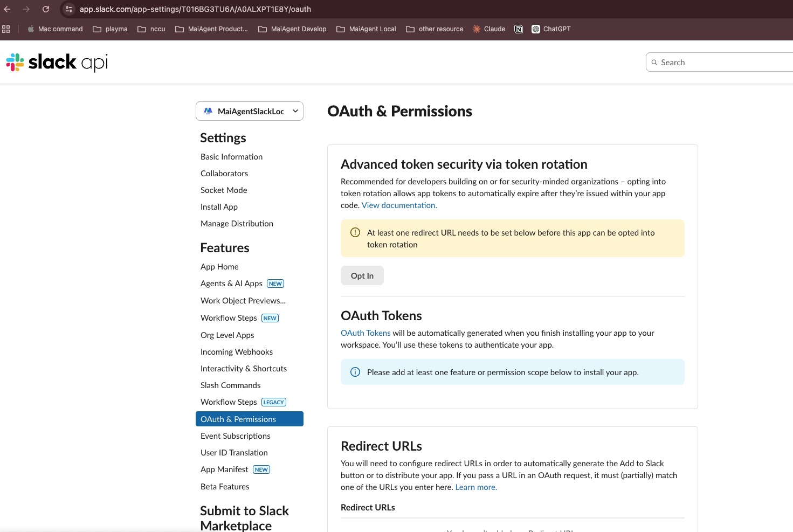The image size is (793, 532).
Task: Click the site info icon in address bar
Action: [x=69, y=9]
